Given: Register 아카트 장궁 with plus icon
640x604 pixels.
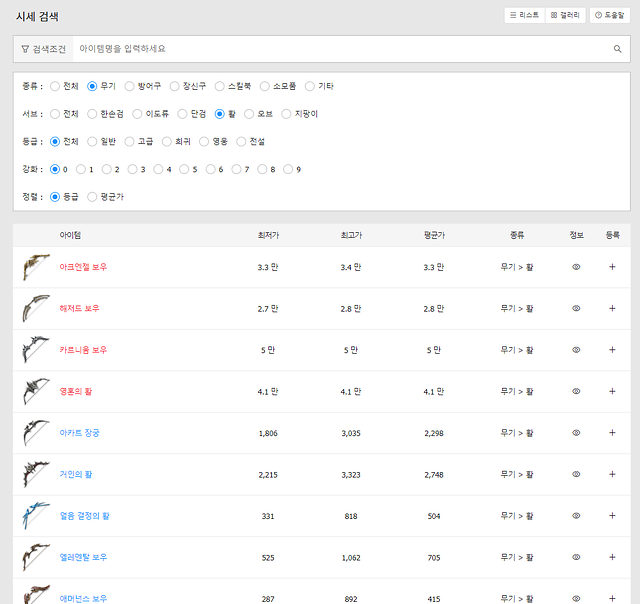Looking at the screenshot, I should [612, 433].
